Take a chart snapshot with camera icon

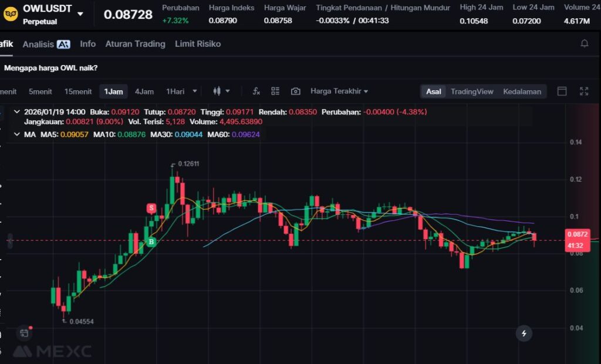tap(296, 91)
